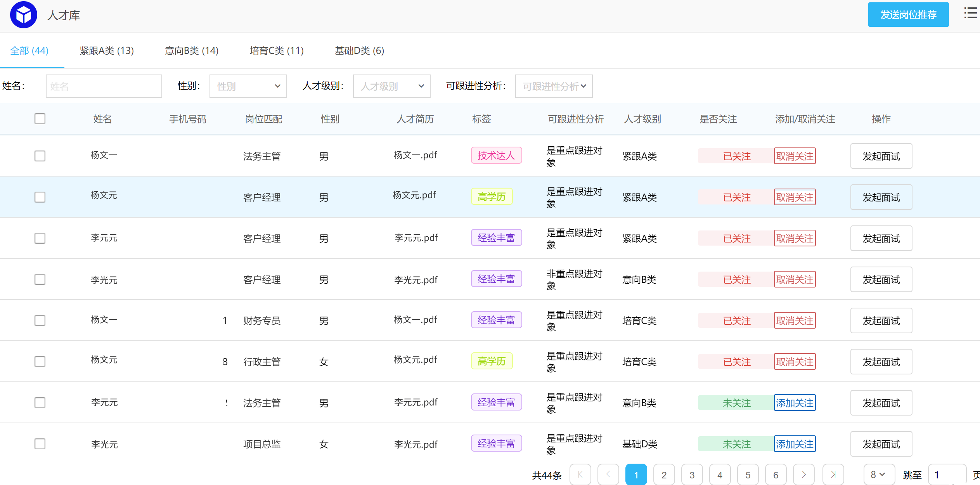
Task: Click 发起面试 for 杨文一 法务主管
Action: (881, 156)
